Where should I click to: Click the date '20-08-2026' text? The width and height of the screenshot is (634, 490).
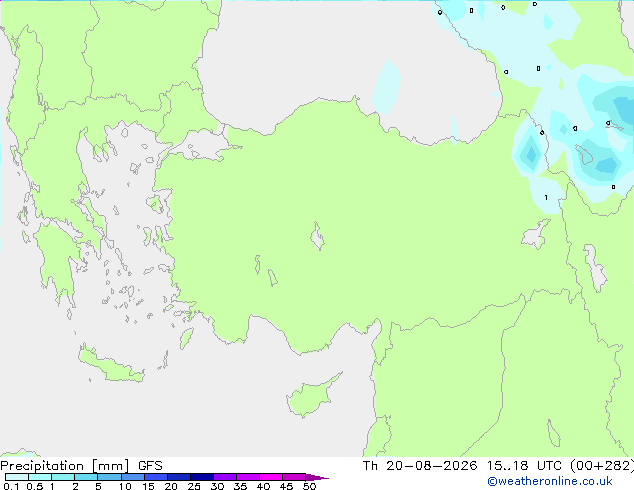tap(431, 466)
